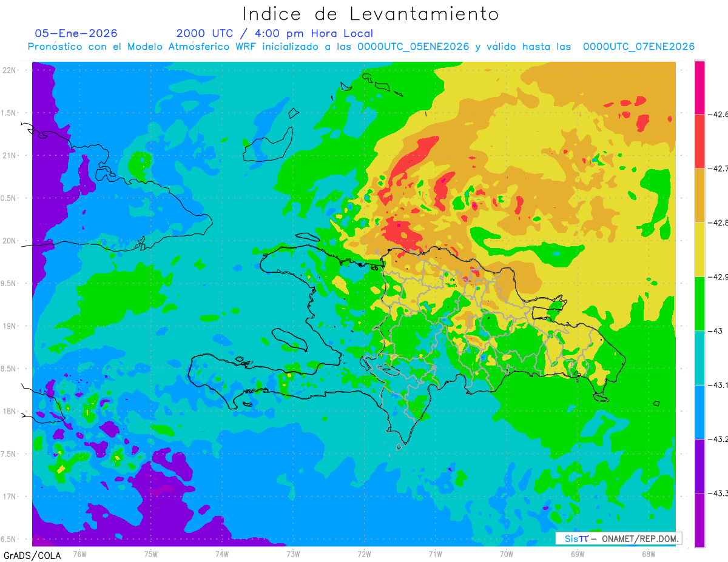Click the '21N' latitude label
Viewport: 728px width, 562px height.
9,155
